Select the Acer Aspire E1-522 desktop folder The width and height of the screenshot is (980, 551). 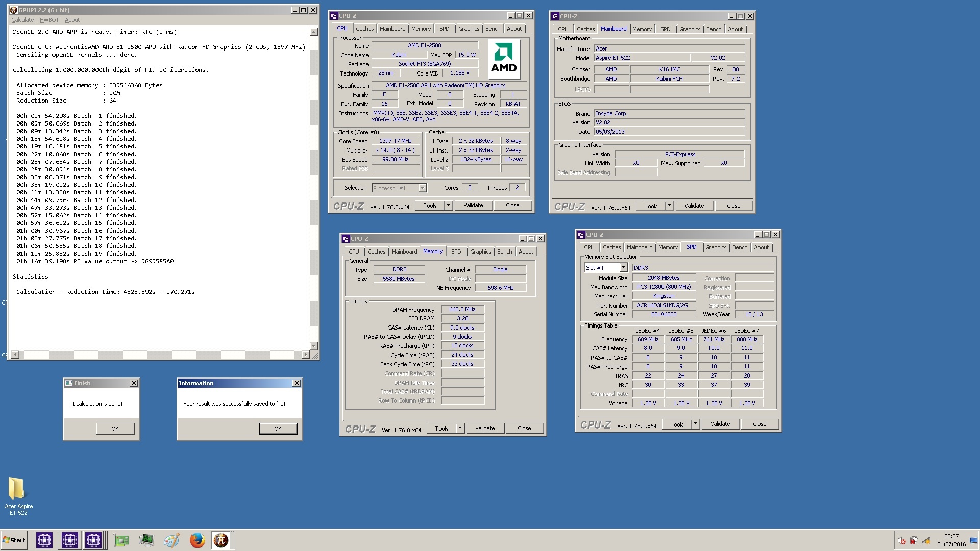pyautogui.click(x=18, y=496)
